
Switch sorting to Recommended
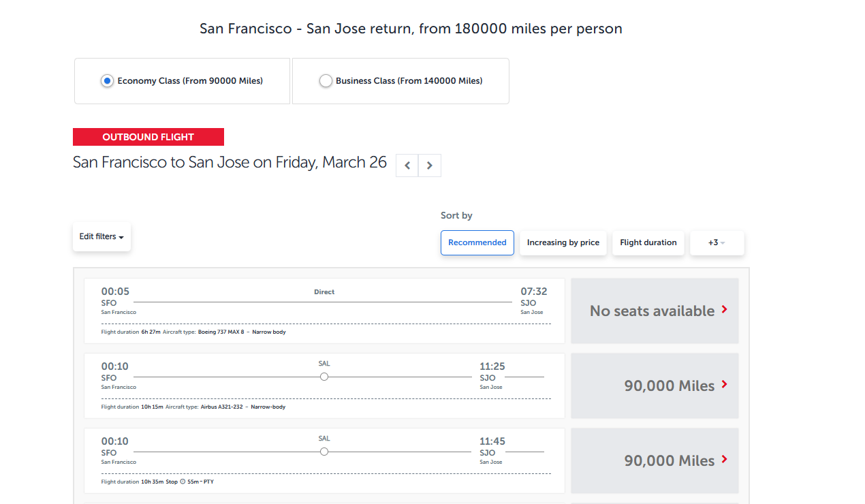[477, 242]
